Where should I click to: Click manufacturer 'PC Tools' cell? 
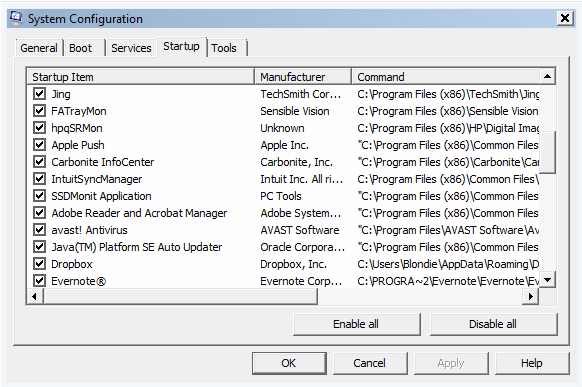(x=281, y=196)
